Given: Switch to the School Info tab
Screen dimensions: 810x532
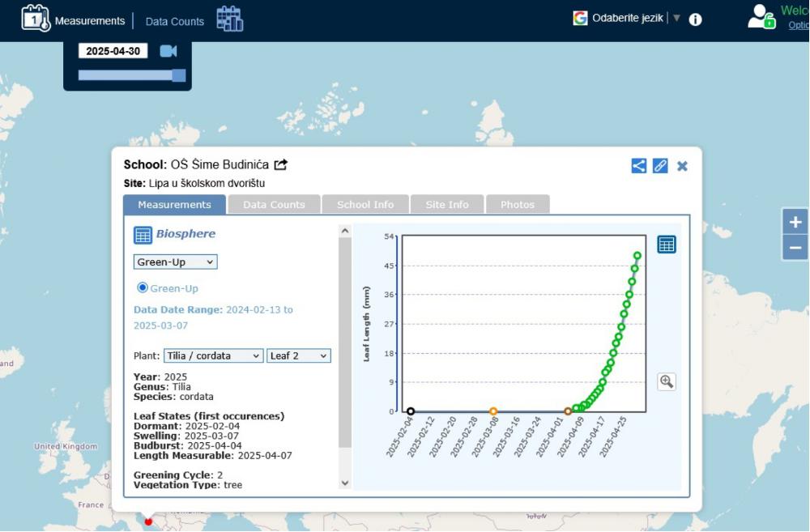Looking at the screenshot, I should coord(365,205).
